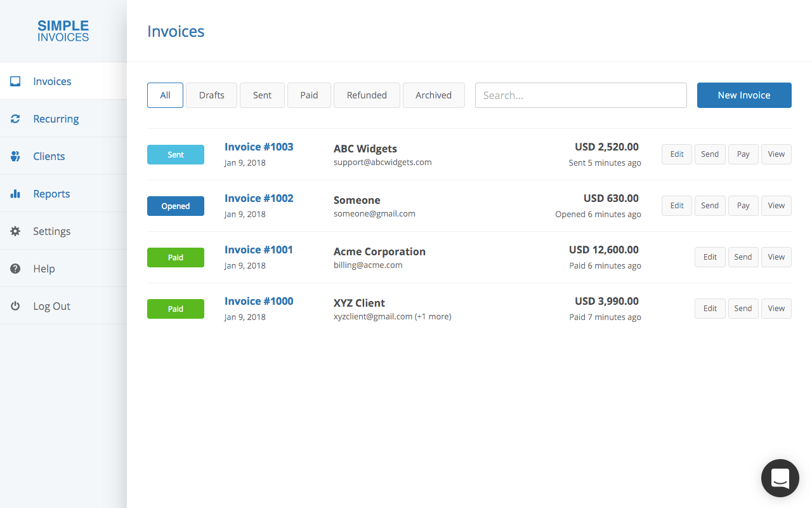This screenshot has height=508, width=812.
Task: Select the Refunded filter tab
Action: [367, 95]
